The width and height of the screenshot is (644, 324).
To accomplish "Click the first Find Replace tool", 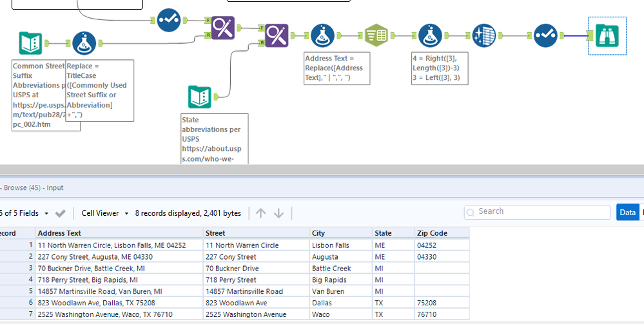I will click(223, 28).
